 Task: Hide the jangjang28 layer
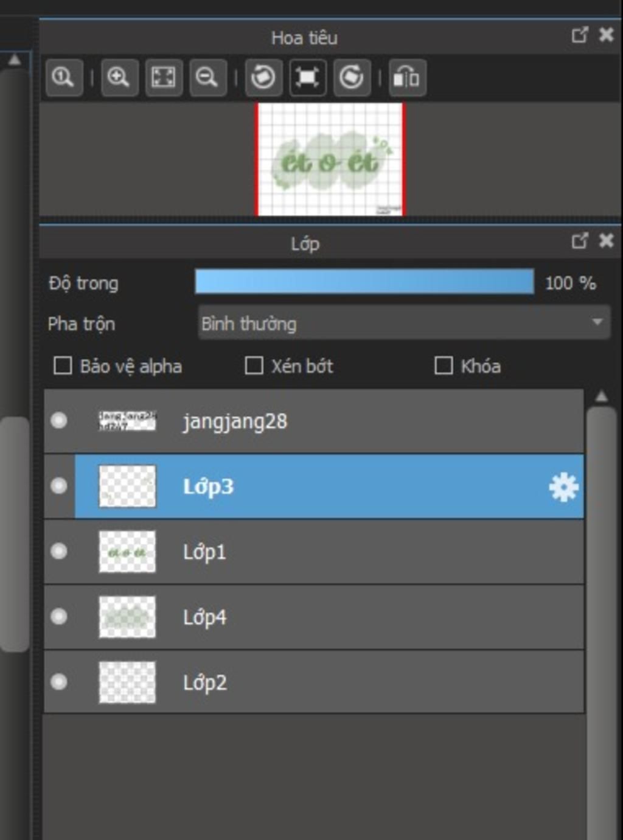(59, 420)
